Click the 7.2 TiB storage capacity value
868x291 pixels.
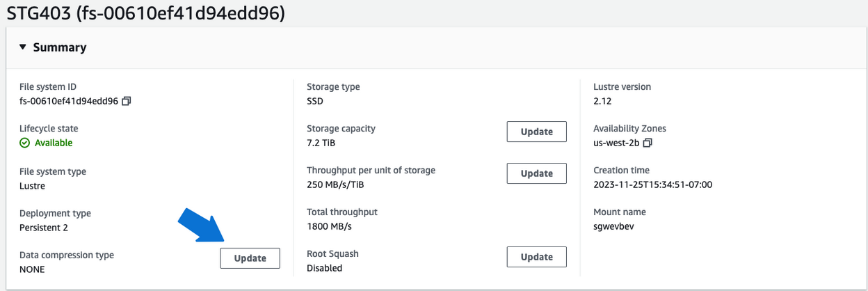pyautogui.click(x=322, y=143)
